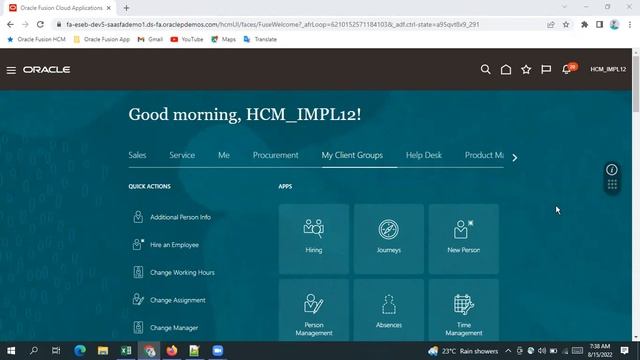The image size is (640, 360).
Task: Switch to the Procurement tab
Action: pos(276,155)
